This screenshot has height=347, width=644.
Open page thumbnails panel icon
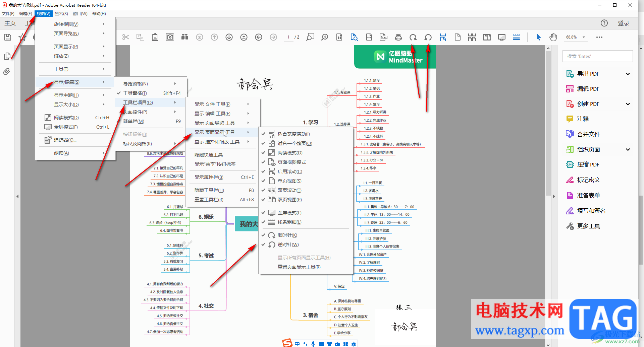(7, 56)
